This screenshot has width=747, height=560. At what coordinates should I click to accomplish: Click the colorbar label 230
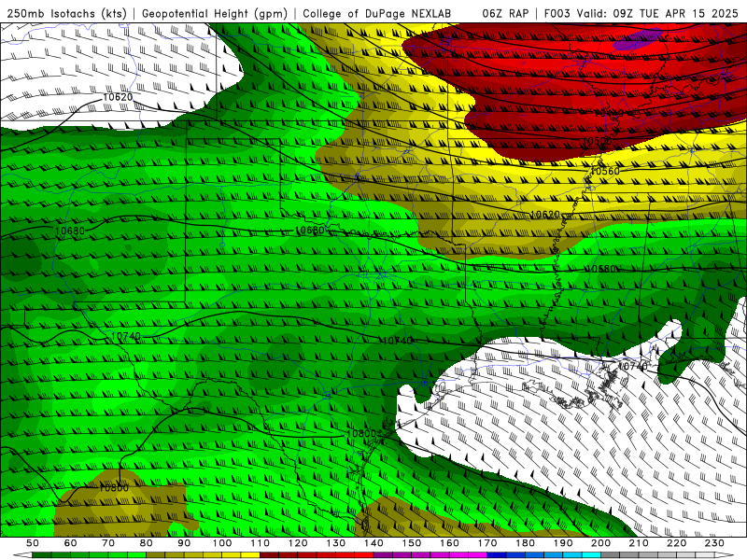pos(714,543)
